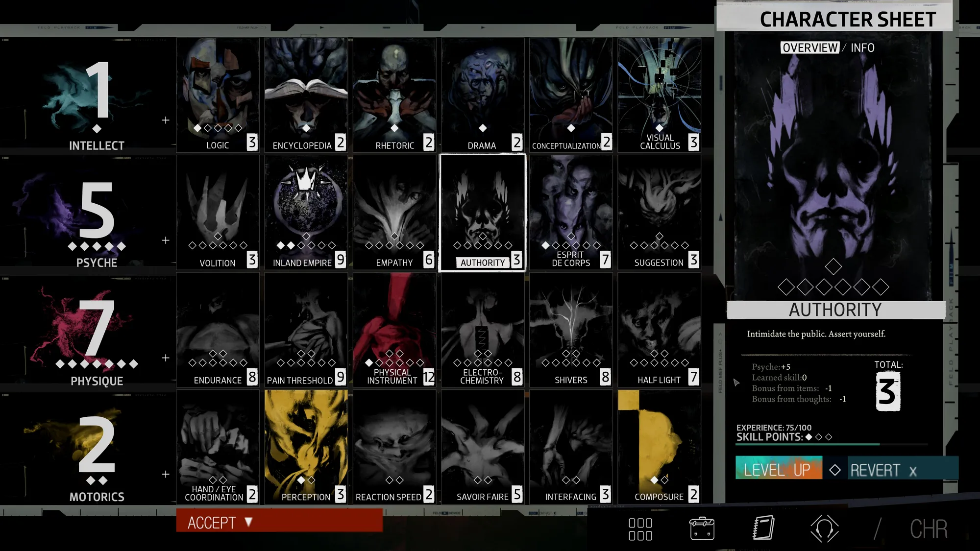Image resolution: width=980 pixels, height=551 pixels.
Task: Select the Inland Empire skill card
Action: click(306, 213)
